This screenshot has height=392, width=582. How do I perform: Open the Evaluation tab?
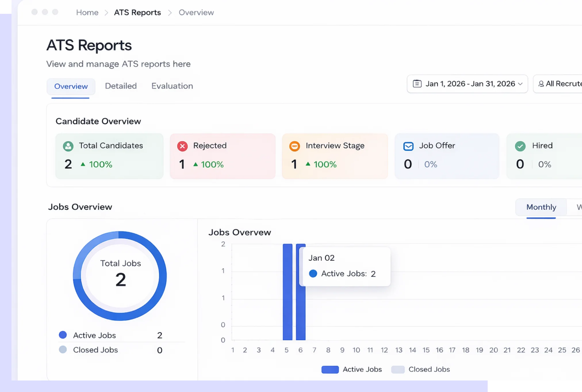(172, 86)
